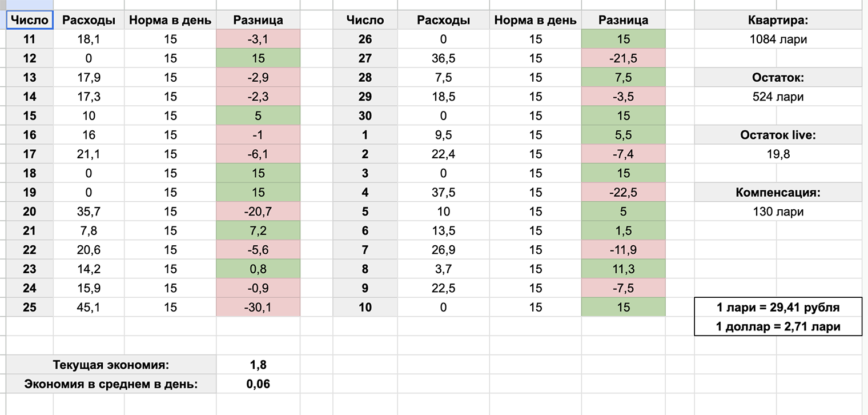Select the right table's "Разница" header cell

623,21
